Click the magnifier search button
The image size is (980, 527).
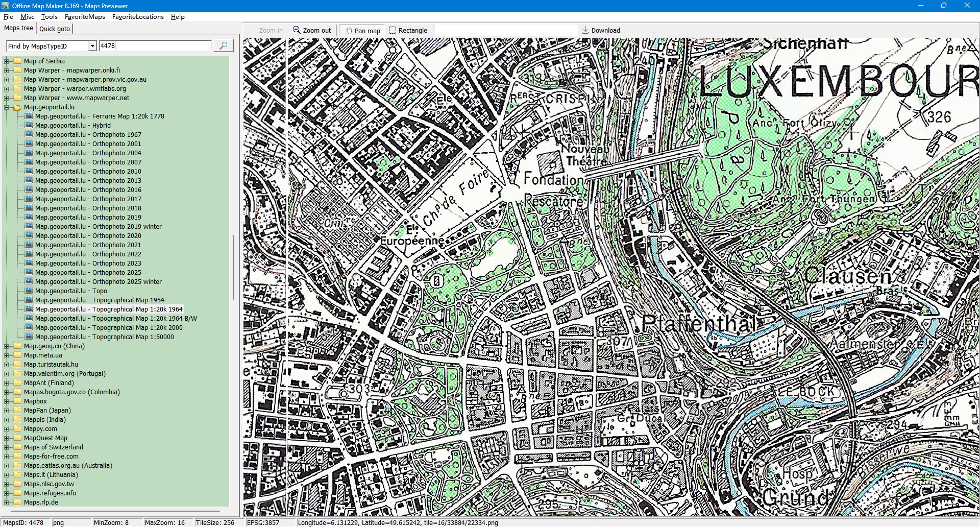coord(223,46)
